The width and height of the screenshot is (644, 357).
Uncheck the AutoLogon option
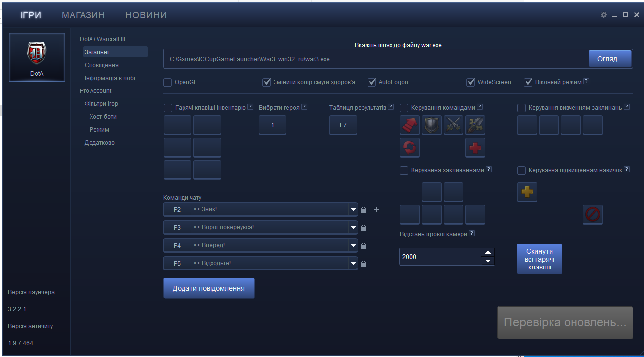point(372,82)
